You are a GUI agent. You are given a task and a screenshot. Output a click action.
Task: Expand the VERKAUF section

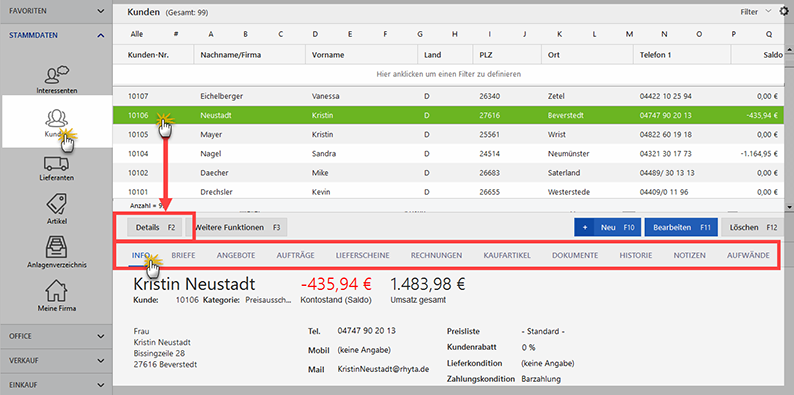point(56,361)
